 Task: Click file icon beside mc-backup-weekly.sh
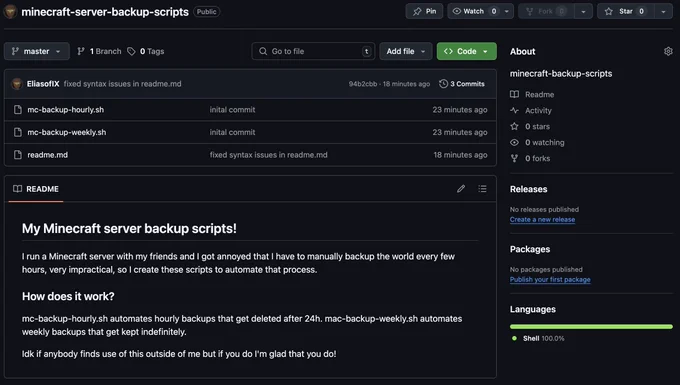click(x=18, y=132)
